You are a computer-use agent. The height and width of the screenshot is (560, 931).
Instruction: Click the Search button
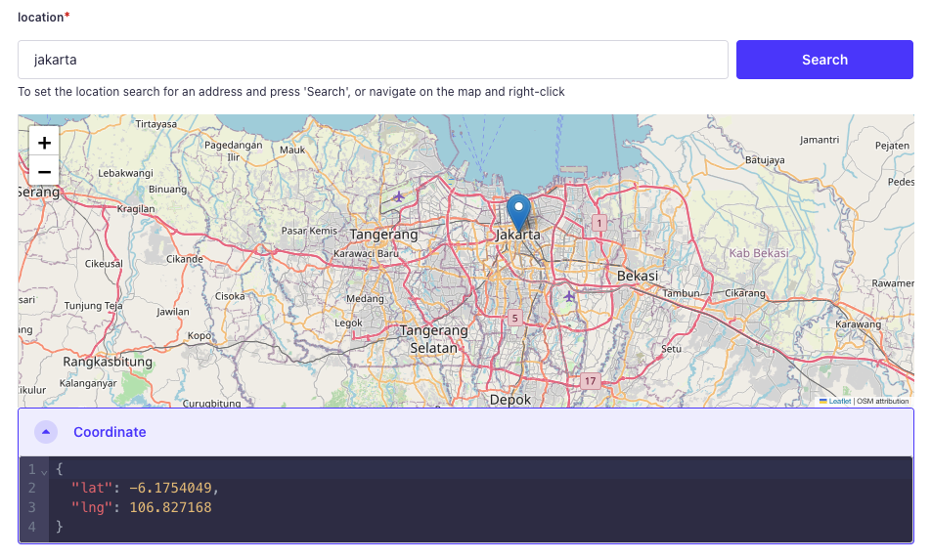pos(824,60)
